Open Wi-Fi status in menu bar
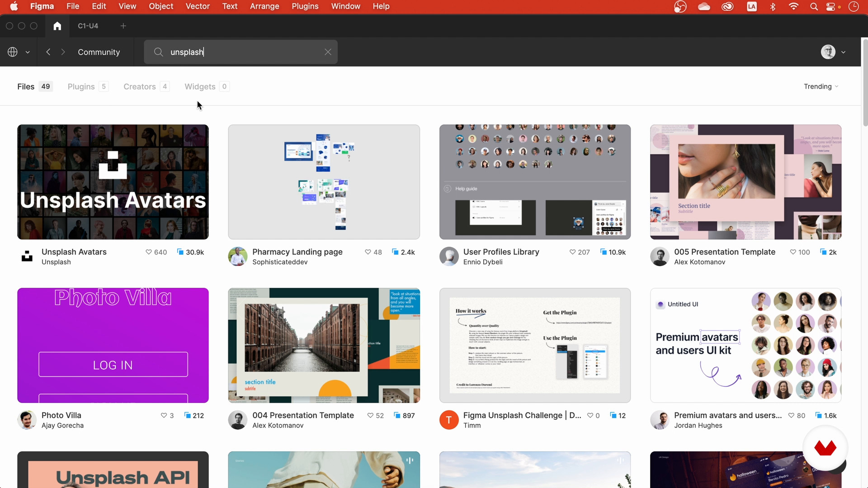The image size is (868, 488). [x=793, y=6]
